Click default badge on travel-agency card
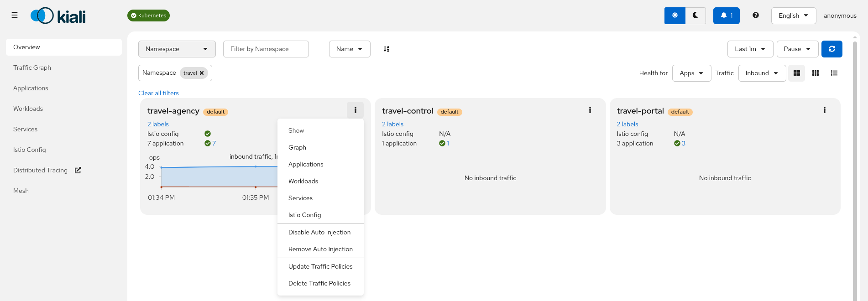The image size is (868, 301). 215,112
